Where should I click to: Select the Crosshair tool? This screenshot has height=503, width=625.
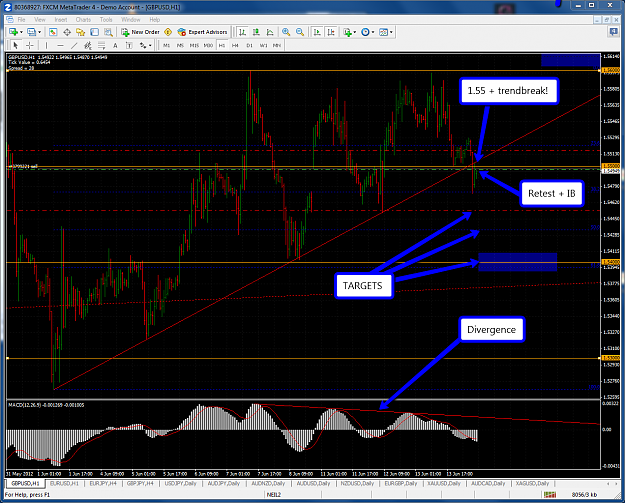pyautogui.click(x=29, y=45)
